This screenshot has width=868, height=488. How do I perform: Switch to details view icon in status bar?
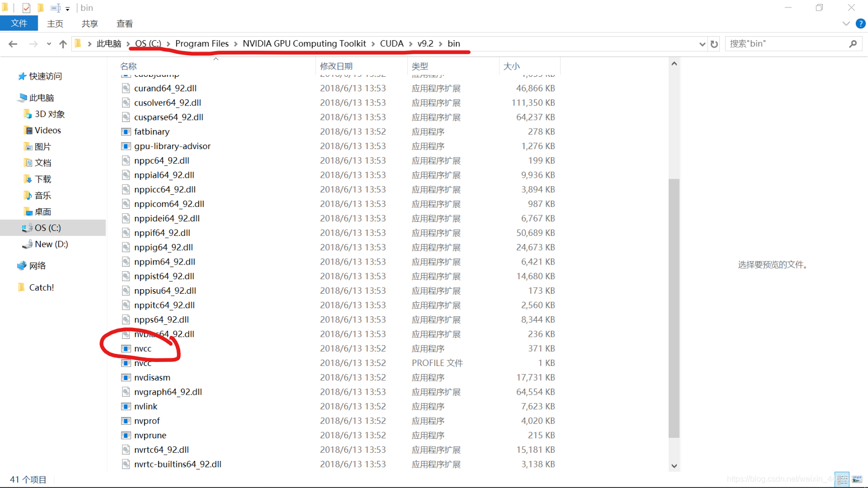pyautogui.click(x=842, y=479)
